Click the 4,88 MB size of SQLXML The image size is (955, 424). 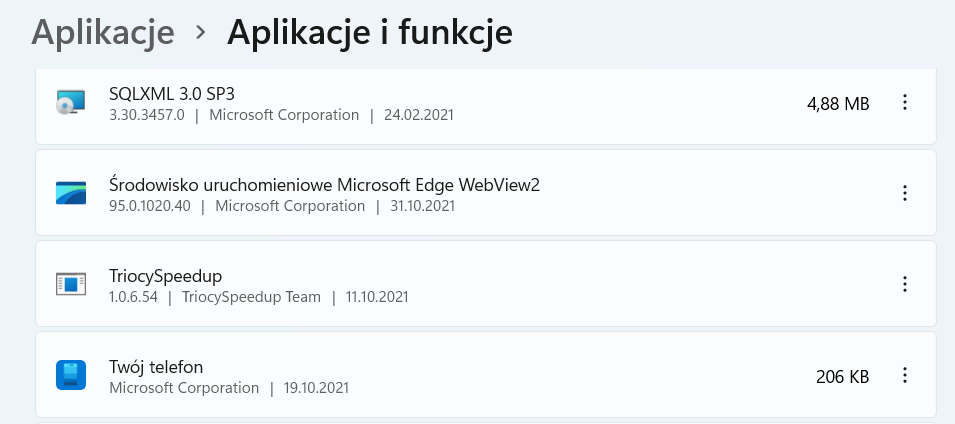click(x=837, y=103)
